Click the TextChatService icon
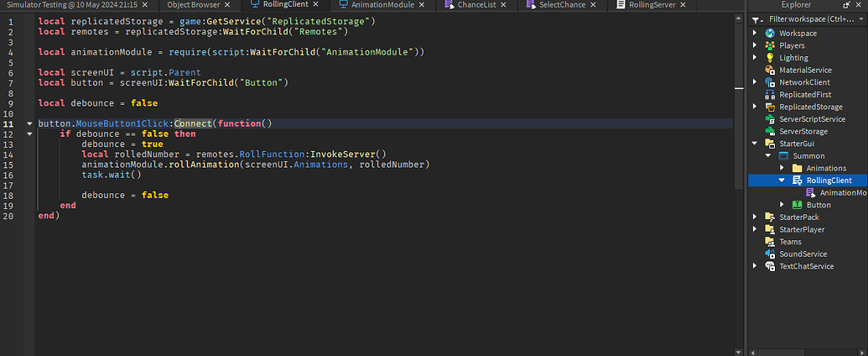Viewport: 868px width, 356px height. (770, 266)
